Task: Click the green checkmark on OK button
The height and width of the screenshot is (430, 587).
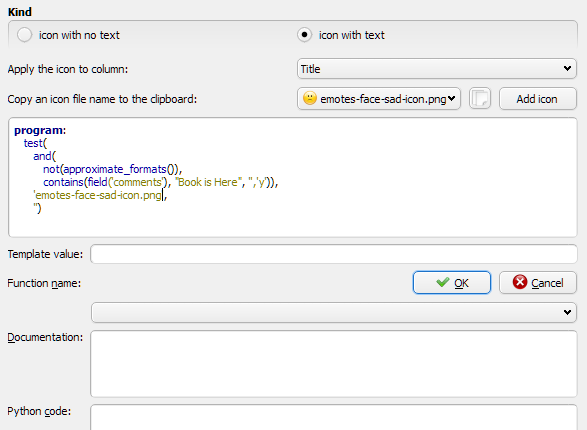Action: click(x=442, y=283)
